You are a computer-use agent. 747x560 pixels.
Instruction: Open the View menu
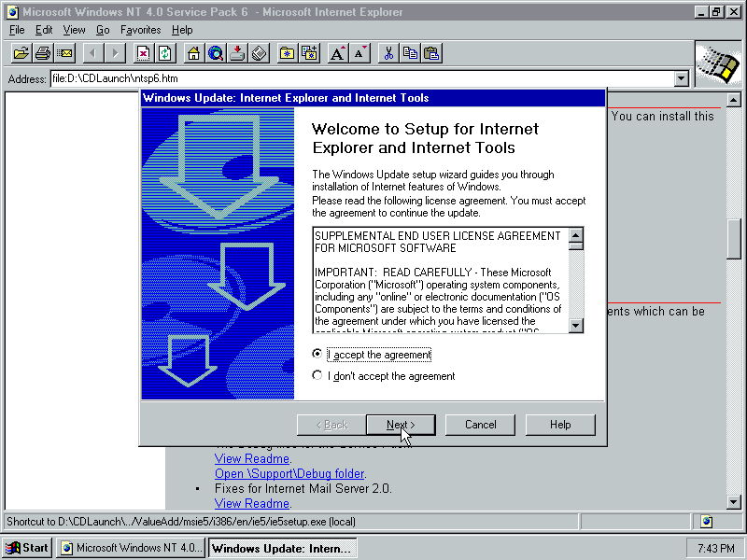(74, 30)
